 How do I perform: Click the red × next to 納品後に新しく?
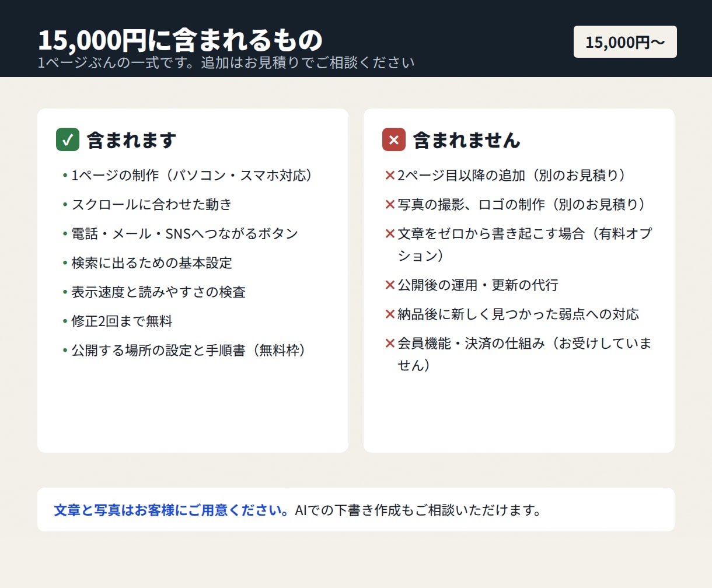point(390,314)
